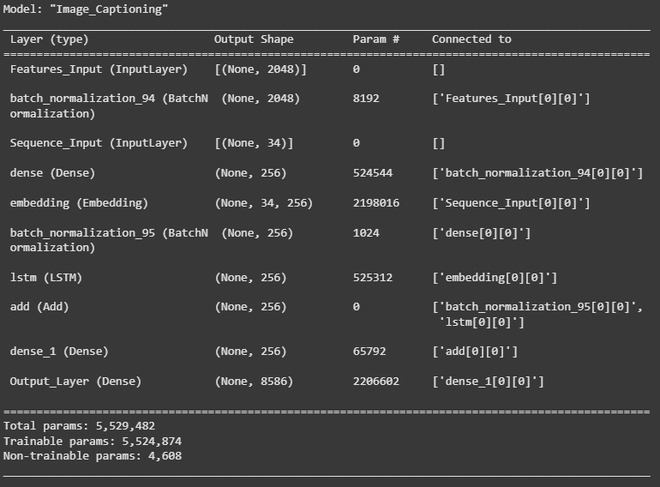This screenshot has width=660, height=487.
Task: Click the "Total params: 5,529,482" line
Action: [79, 426]
